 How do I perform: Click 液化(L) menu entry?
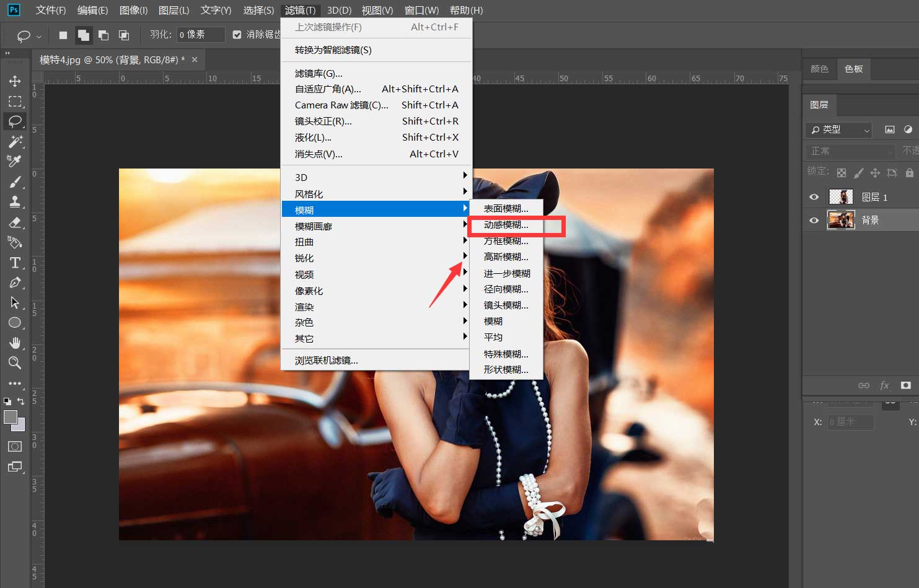[377, 137]
